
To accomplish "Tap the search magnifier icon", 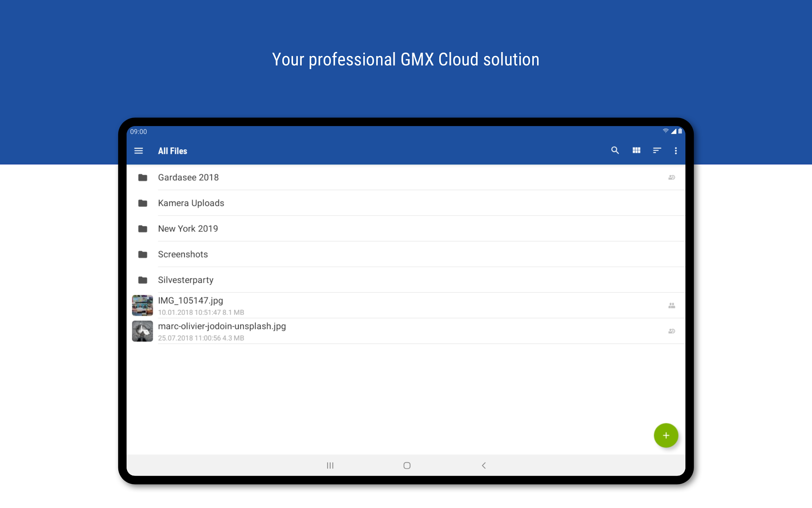I will [x=615, y=150].
